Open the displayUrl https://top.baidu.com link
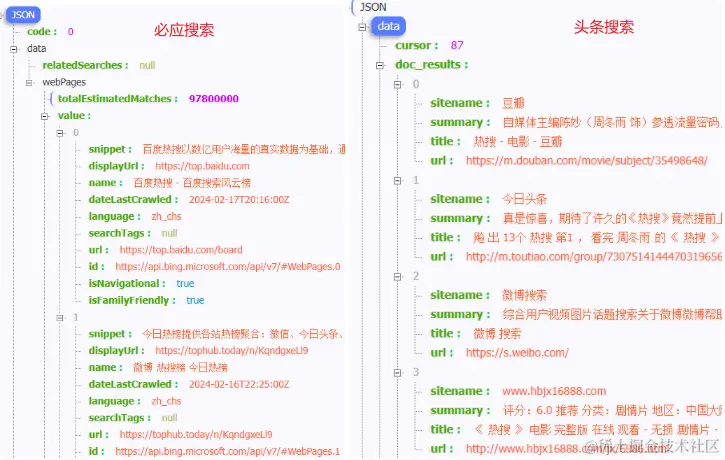 202,166
